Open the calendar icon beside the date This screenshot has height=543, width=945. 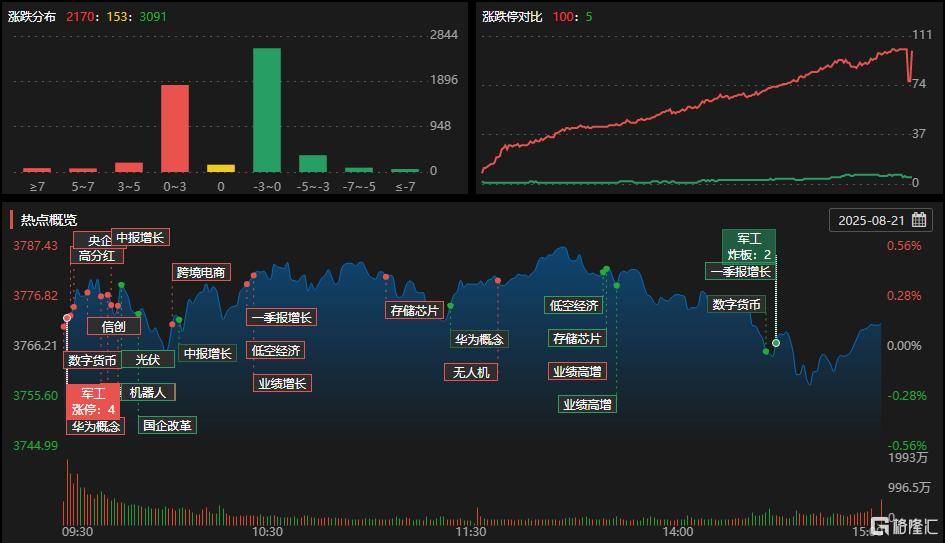pos(919,220)
